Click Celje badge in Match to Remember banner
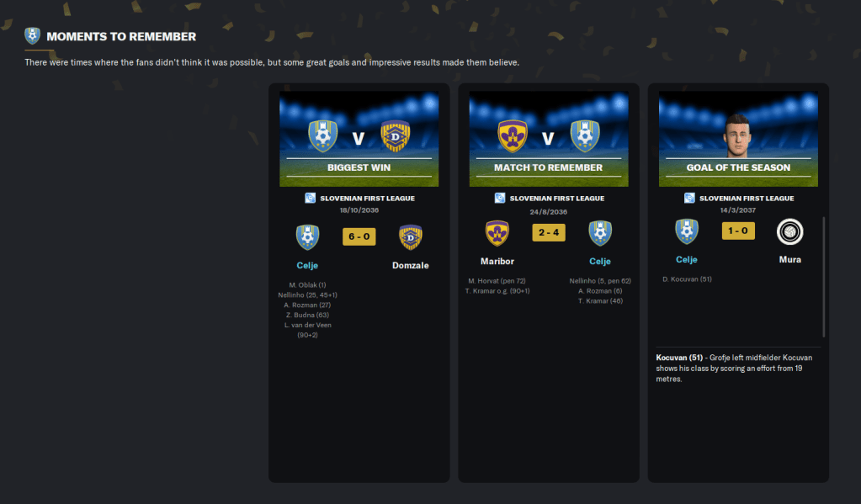The image size is (861, 504). (585, 135)
